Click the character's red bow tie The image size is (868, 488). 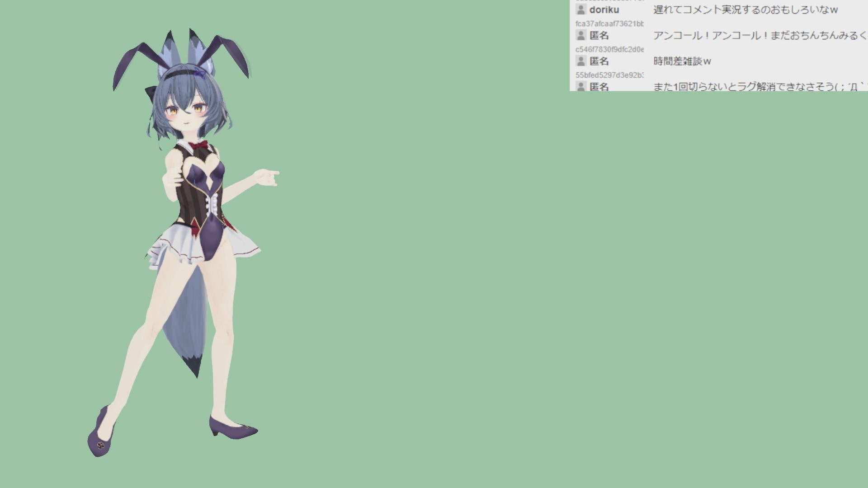(199, 145)
